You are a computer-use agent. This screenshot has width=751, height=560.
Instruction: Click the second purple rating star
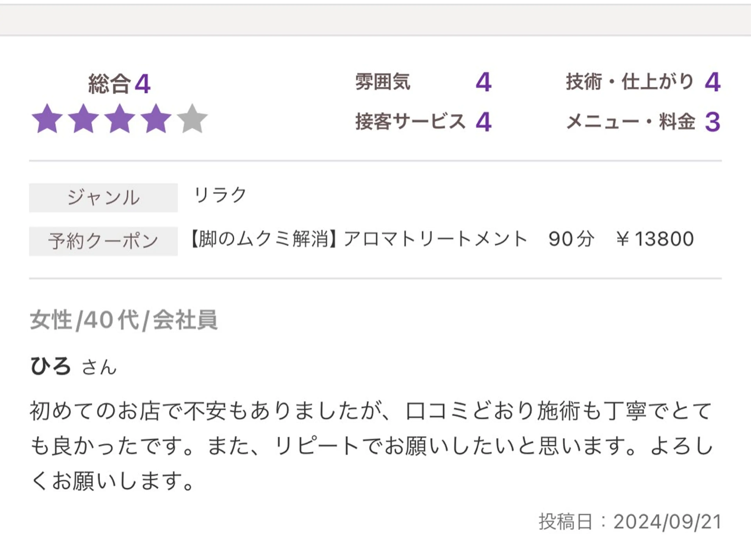pyautogui.click(x=83, y=119)
